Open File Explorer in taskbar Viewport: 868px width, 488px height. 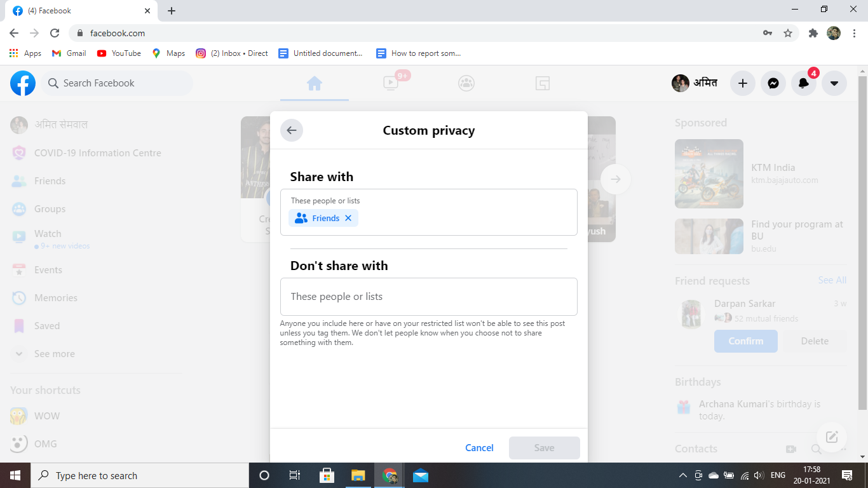tap(358, 475)
